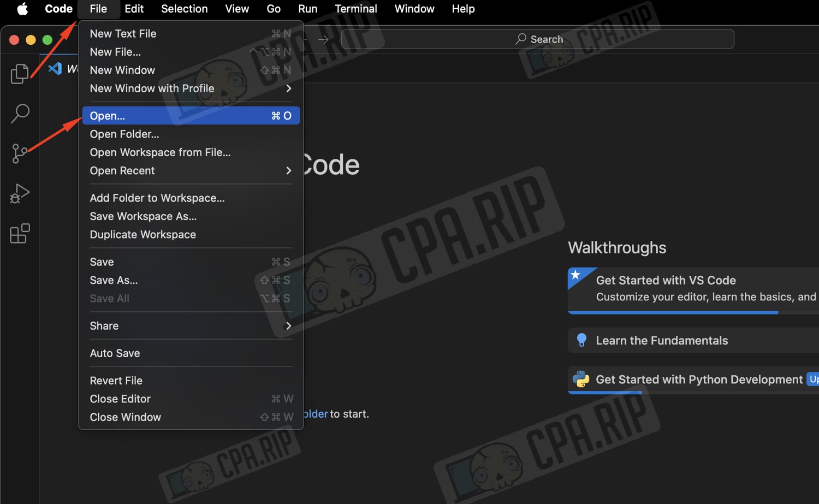The width and height of the screenshot is (819, 504).
Task: Open the View menu
Action: point(237,9)
